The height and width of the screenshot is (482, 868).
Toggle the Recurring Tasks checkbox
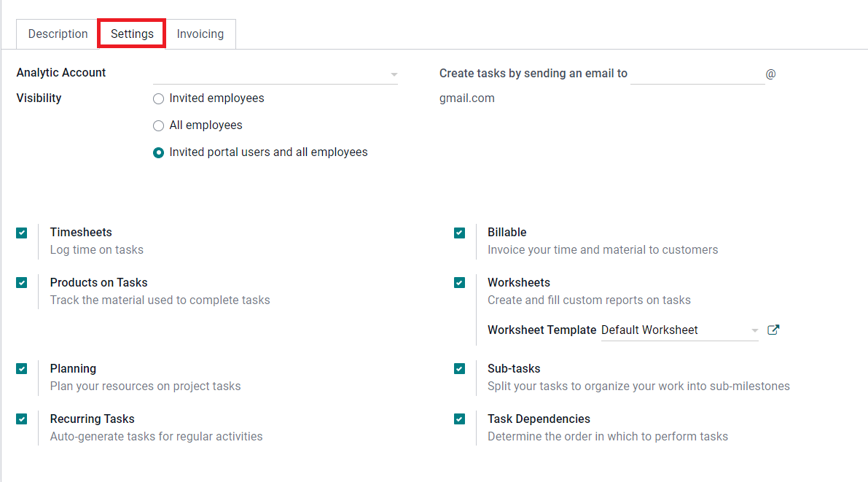point(22,419)
